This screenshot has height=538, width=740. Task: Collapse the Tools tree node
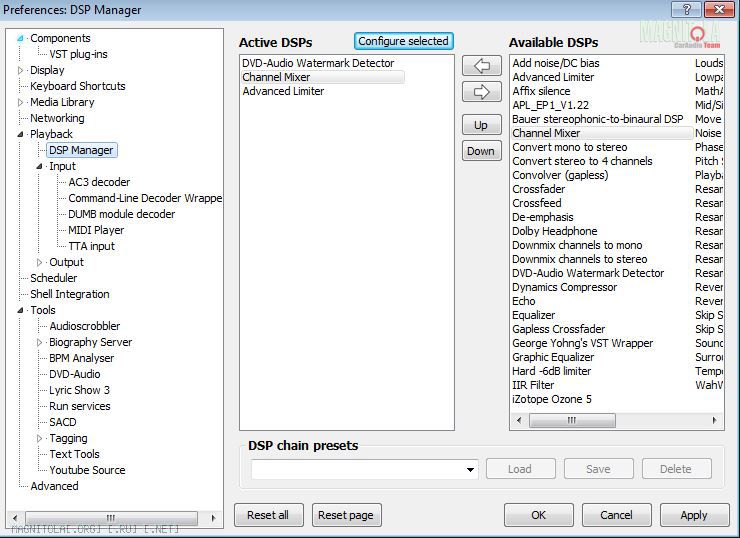[x=20, y=311]
